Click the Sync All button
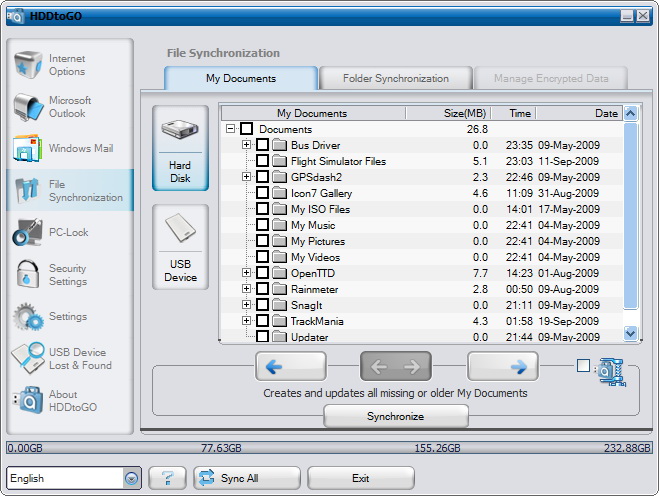The height and width of the screenshot is (496, 659). pyautogui.click(x=247, y=478)
